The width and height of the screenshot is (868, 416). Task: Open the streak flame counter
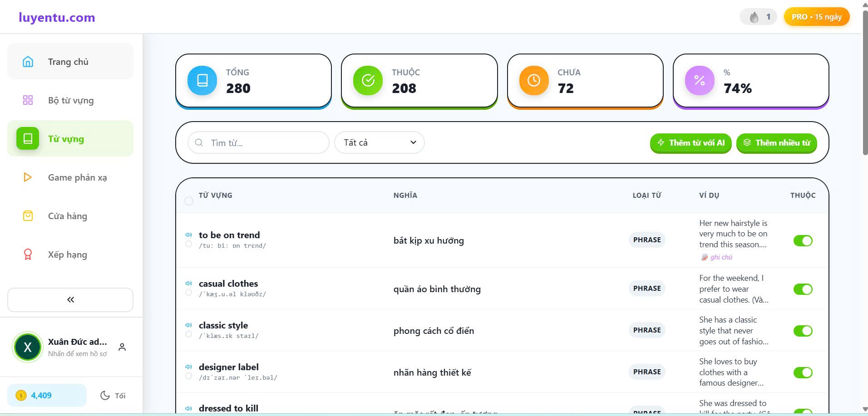pyautogui.click(x=758, y=17)
